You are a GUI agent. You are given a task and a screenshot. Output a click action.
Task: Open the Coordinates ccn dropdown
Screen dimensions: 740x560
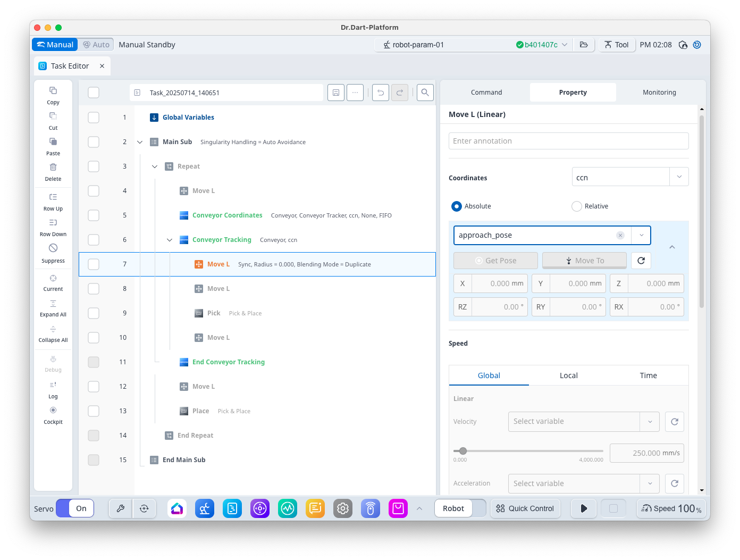(630, 177)
